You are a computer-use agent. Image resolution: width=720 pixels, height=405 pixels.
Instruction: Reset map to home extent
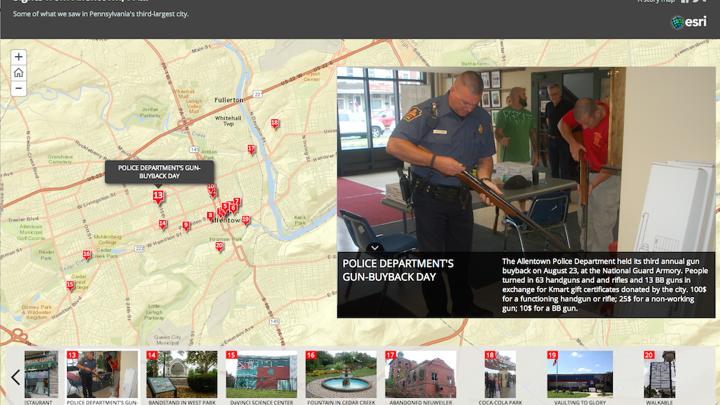[x=18, y=73]
